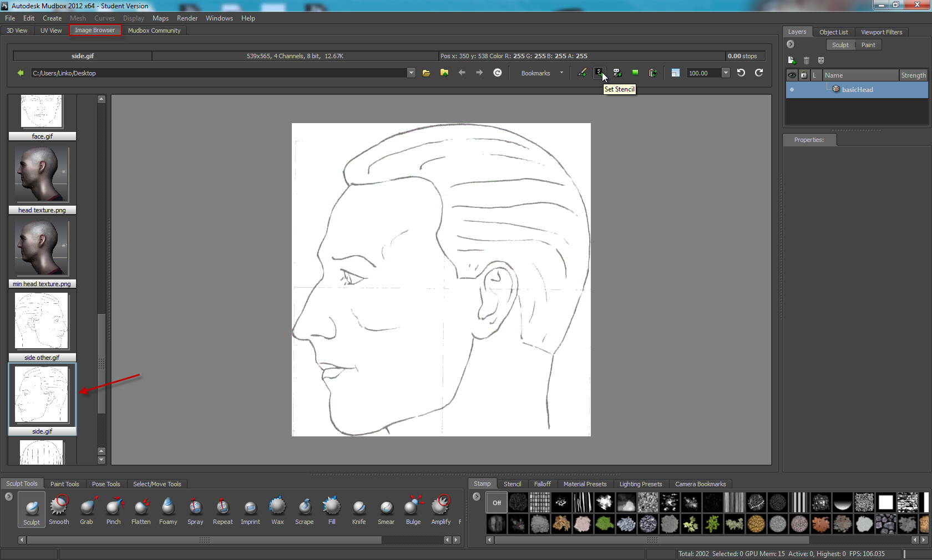
Task: Open the folder browse icon
Action: 426,73
